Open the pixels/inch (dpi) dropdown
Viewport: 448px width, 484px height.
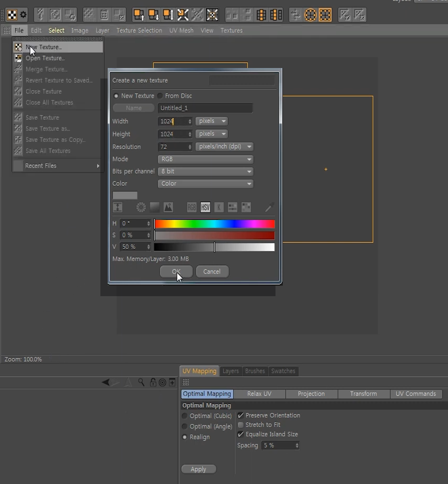click(224, 147)
